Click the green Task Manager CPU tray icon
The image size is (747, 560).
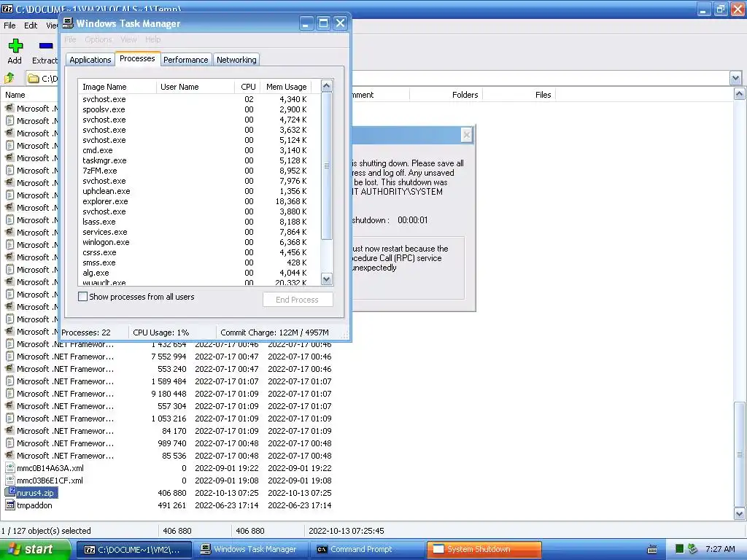680,549
